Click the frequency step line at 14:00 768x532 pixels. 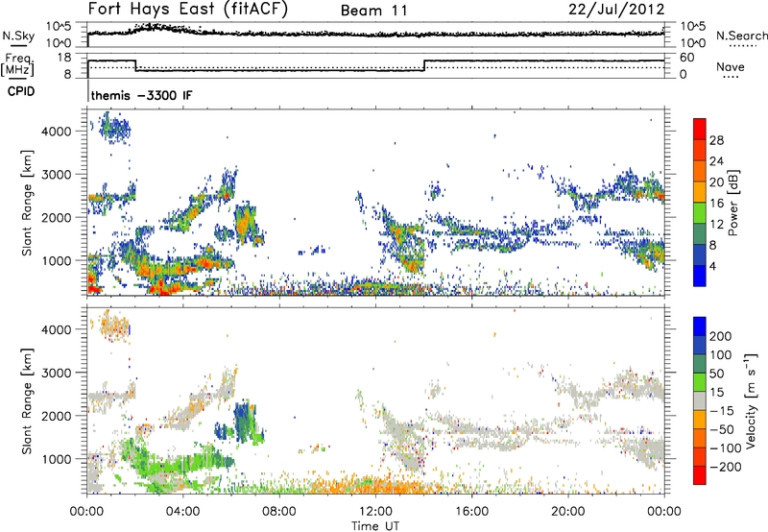coord(424,65)
